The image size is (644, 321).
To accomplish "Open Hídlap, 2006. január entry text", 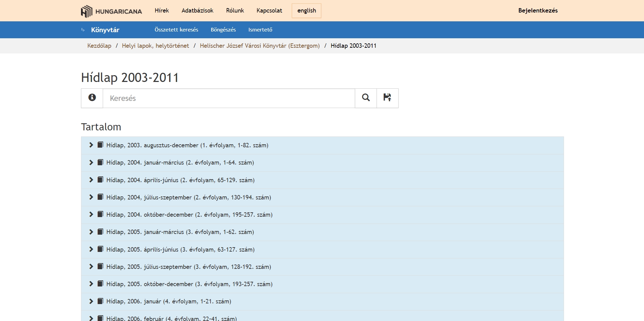I will [x=168, y=301].
